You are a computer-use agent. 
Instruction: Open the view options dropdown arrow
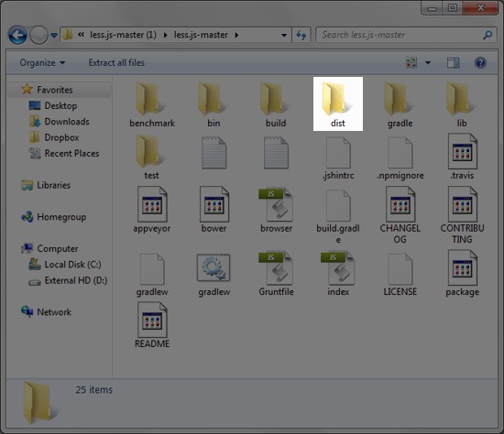[x=428, y=63]
